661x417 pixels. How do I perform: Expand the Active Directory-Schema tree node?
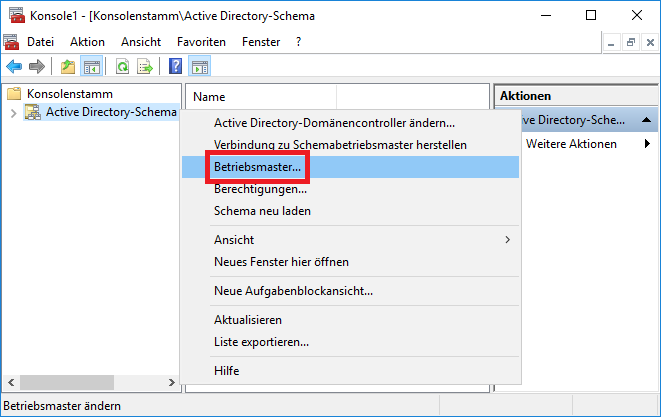[13, 112]
